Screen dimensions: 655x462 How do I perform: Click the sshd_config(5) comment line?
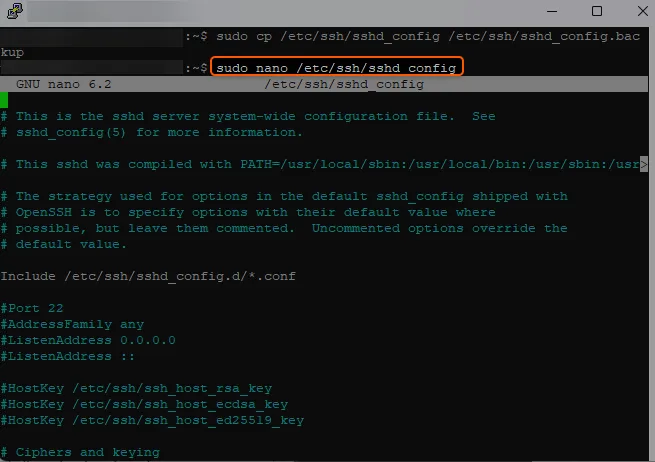coord(152,132)
